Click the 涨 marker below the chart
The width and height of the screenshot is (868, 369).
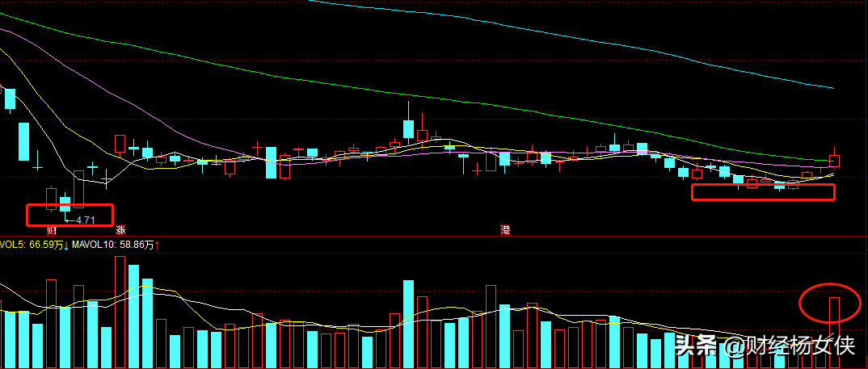point(120,231)
